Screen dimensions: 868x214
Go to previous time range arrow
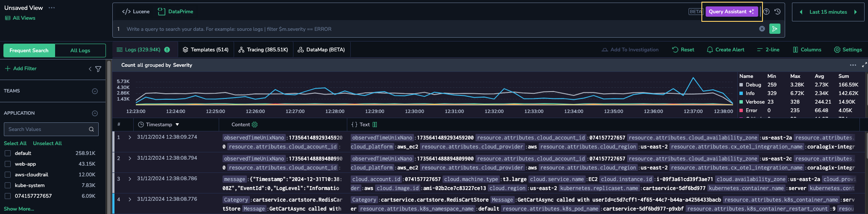click(801, 12)
